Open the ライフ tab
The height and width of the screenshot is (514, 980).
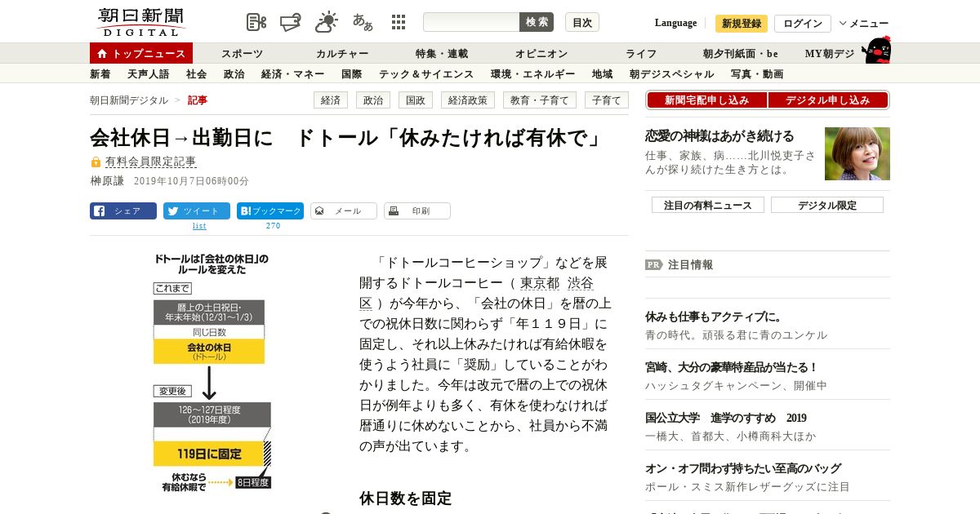641,54
